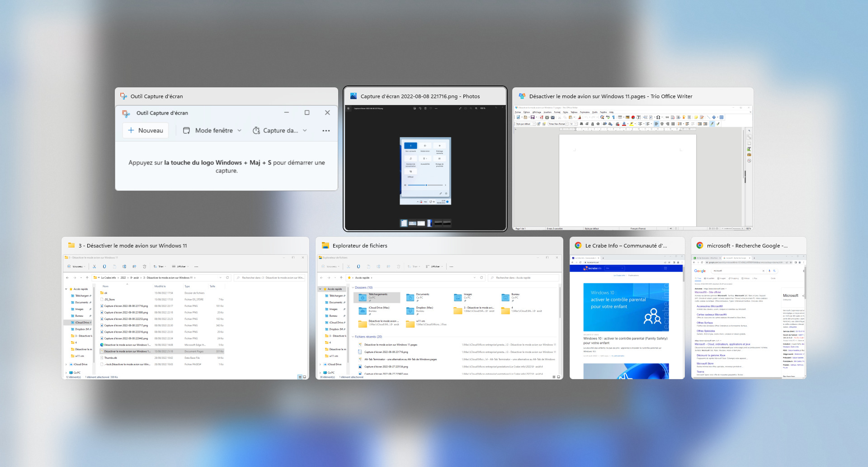Collapse the Fichiers récents (20) group
868x467 pixels.
pyautogui.click(x=353, y=337)
